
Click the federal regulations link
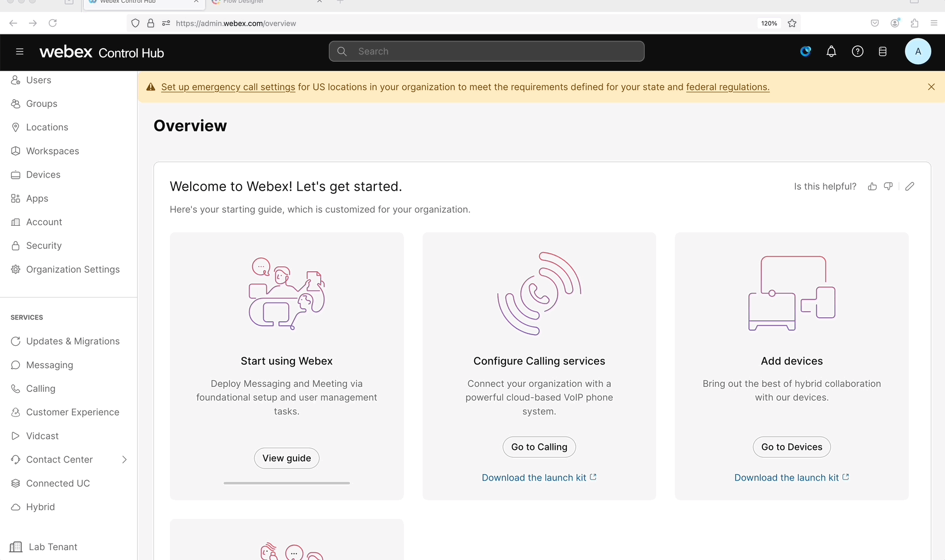click(727, 87)
